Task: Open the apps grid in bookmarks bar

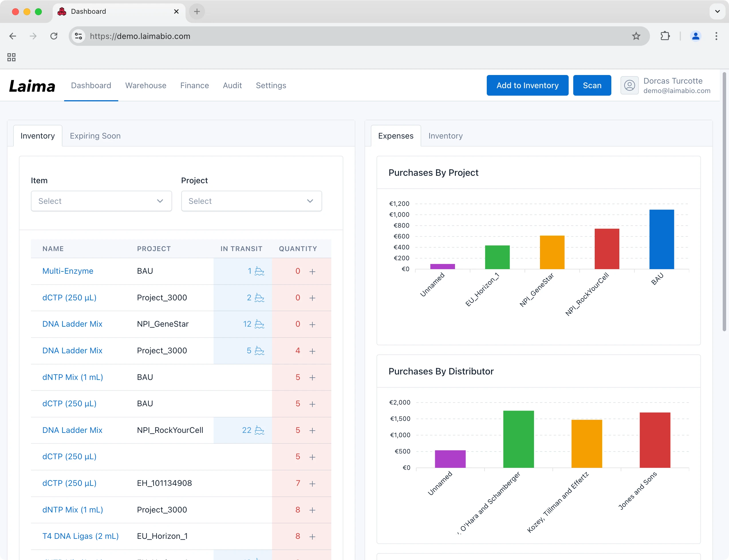Action: [x=11, y=57]
